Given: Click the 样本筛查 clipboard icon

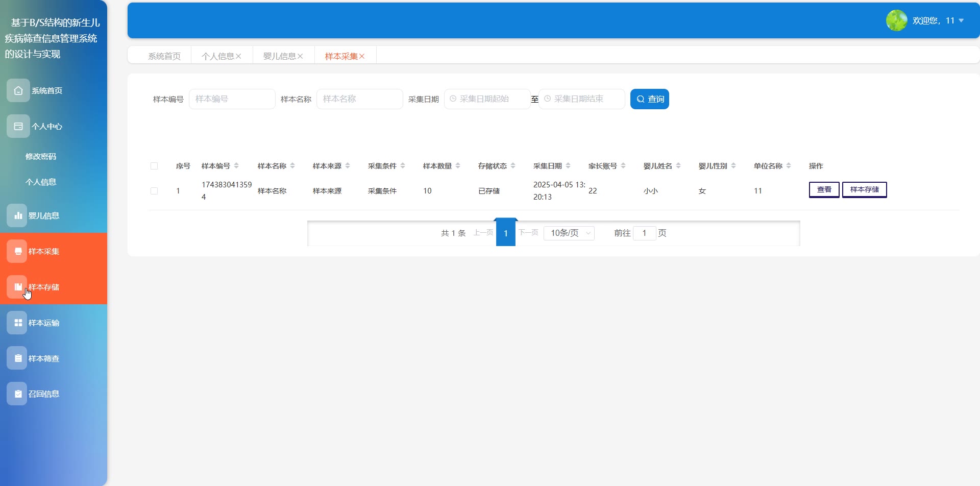Looking at the screenshot, I should 17,358.
